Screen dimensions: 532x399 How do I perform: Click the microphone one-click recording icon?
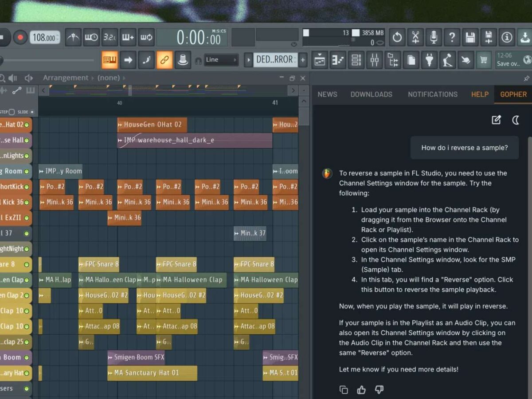(x=433, y=38)
